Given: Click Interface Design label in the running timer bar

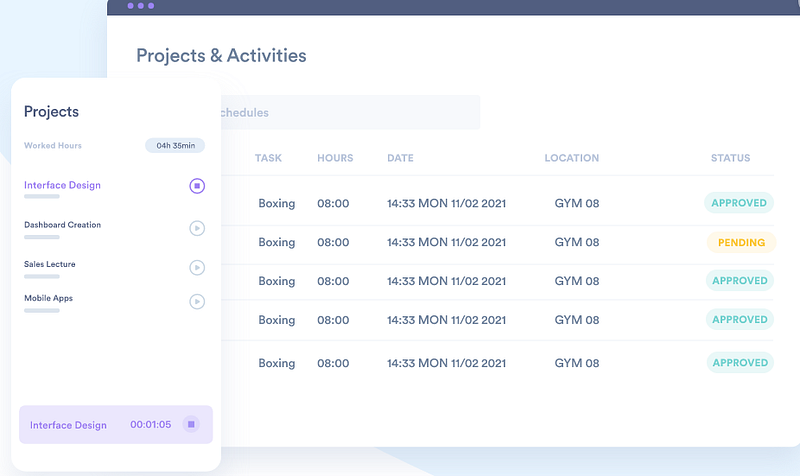Looking at the screenshot, I should (x=68, y=425).
